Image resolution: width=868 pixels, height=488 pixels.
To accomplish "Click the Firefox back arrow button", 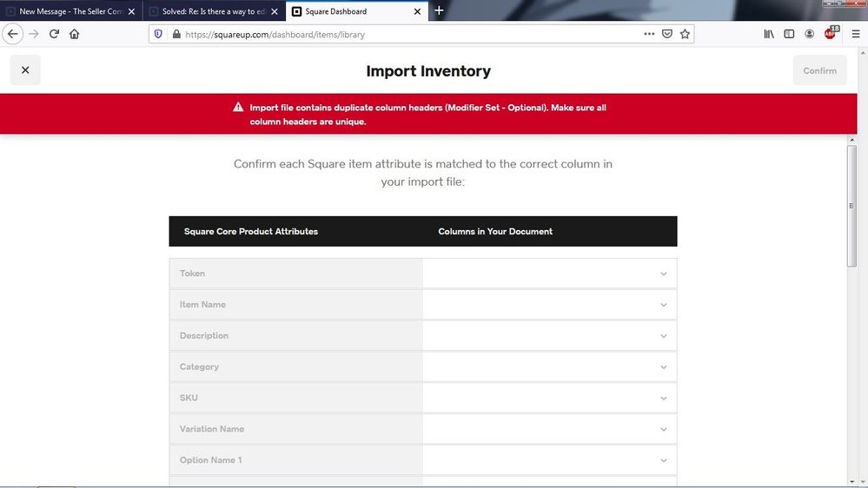I will [13, 34].
